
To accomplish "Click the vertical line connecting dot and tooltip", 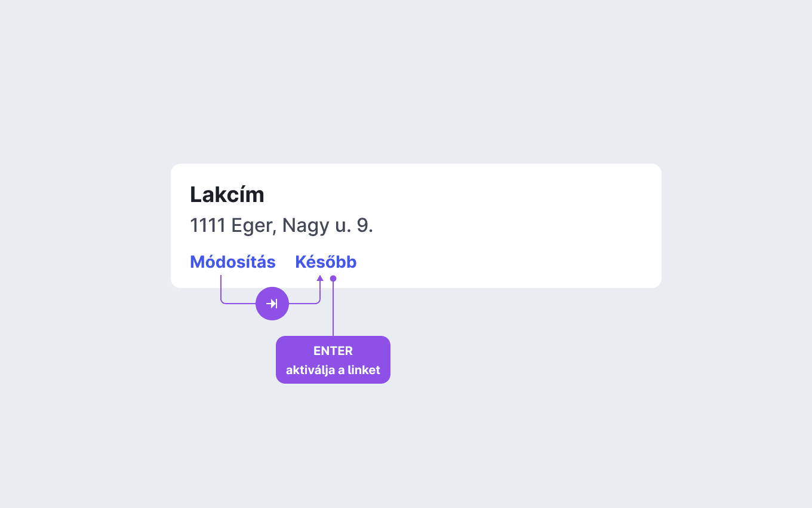I will (x=333, y=309).
